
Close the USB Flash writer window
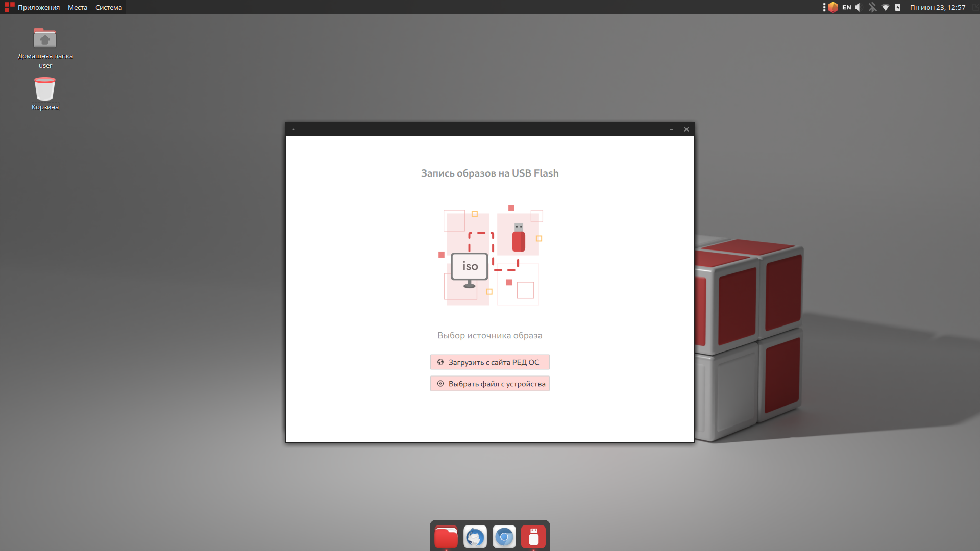[x=687, y=129]
